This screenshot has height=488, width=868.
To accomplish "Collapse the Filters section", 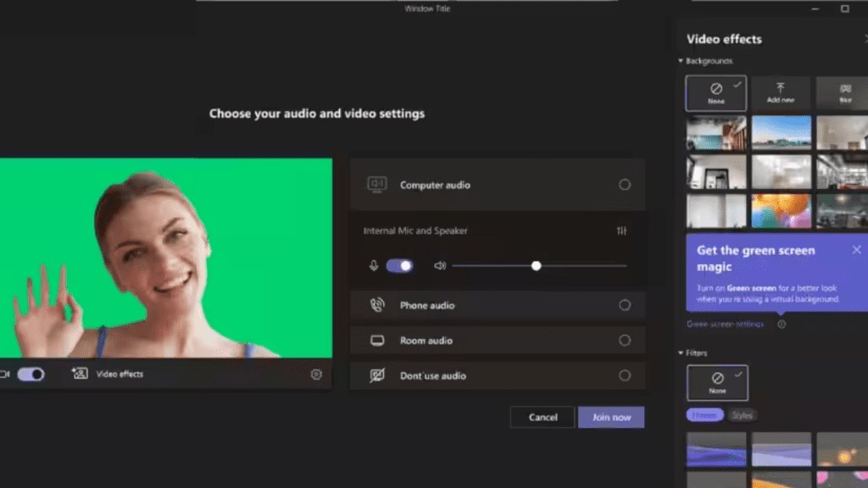I will pyautogui.click(x=681, y=353).
